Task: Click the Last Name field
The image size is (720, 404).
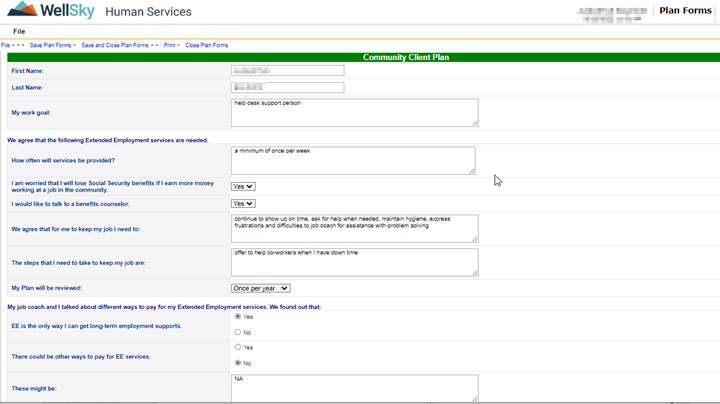Action: (x=287, y=88)
